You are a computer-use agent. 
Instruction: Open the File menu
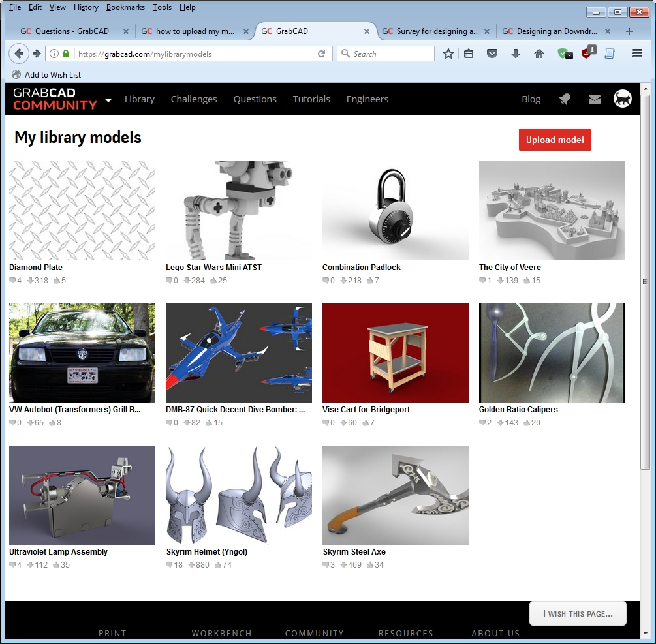[14, 7]
